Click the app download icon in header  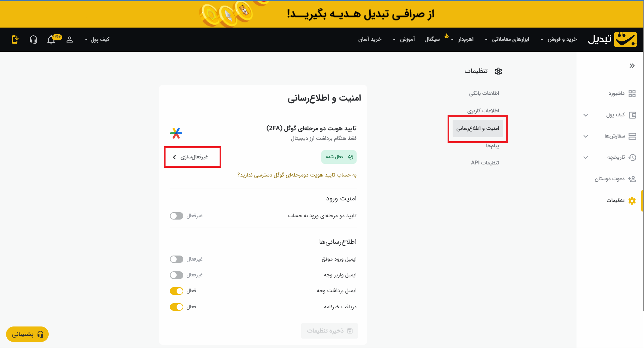(15, 40)
